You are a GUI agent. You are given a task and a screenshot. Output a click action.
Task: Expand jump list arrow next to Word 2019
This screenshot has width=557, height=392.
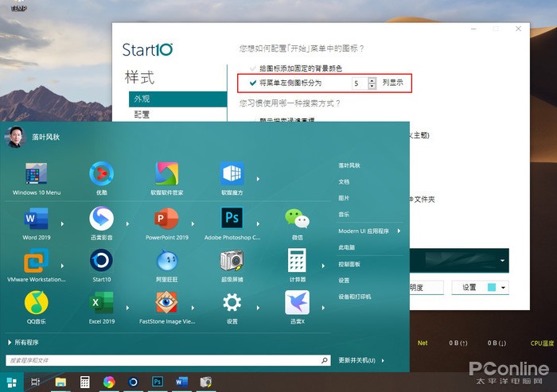[x=62, y=224]
